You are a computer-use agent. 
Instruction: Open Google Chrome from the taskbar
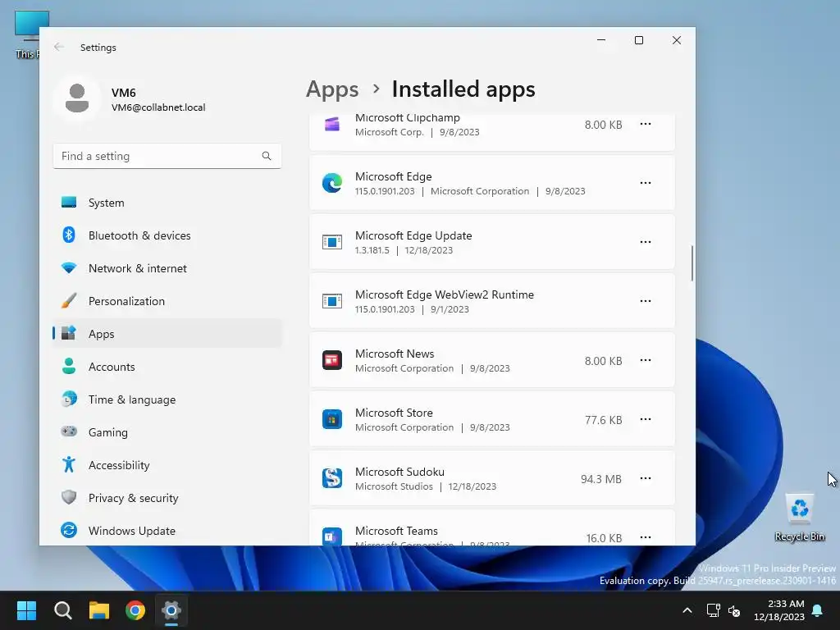[135, 610]
